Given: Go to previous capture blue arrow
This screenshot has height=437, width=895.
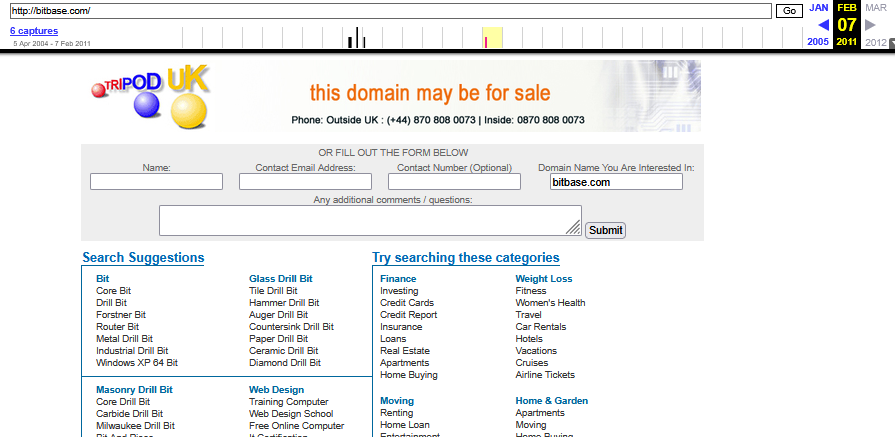Looking at the screenshot, I should 823,25.
